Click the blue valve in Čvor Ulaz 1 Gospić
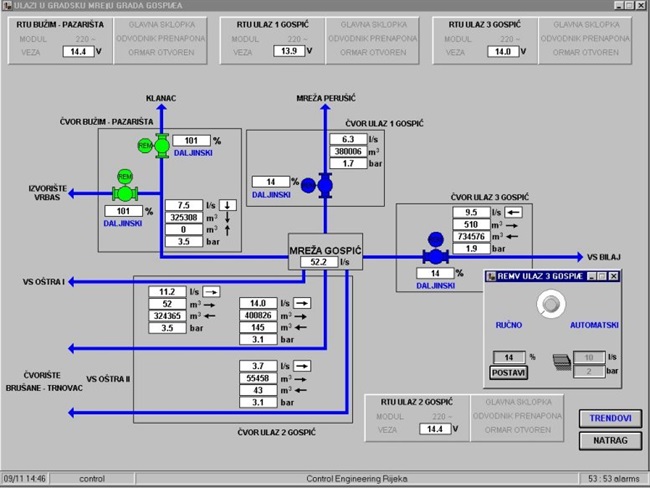This screenshot has width=650, height=488. 325,185
